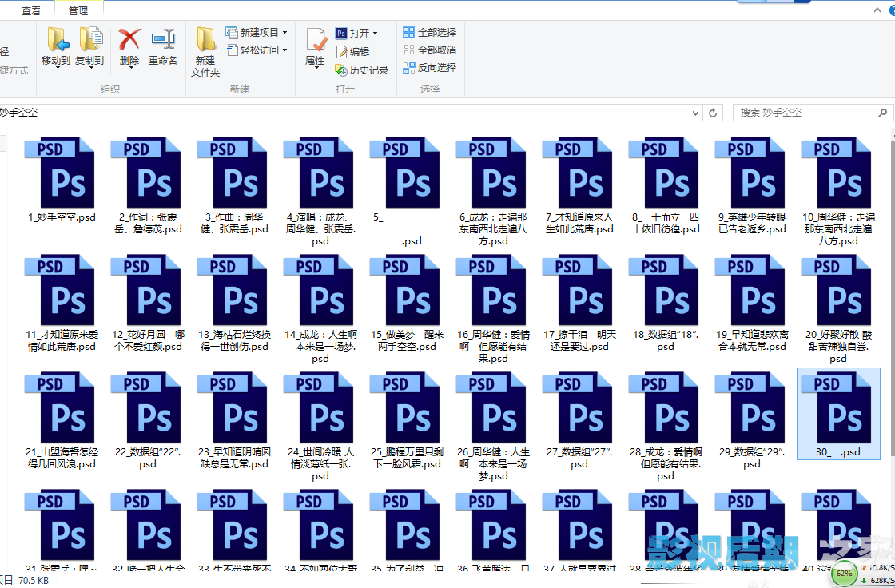Image resolution: width=895 pixels, height=588 pixels.
Task: Select file 12_花好月圆 哪个不爱红颜.psd
Action: tap(148, 303)
